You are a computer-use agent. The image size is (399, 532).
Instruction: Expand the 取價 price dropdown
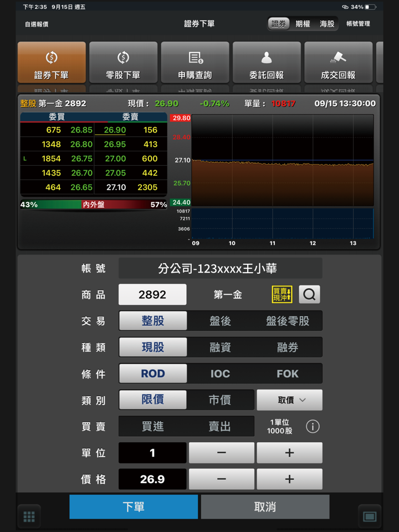coord(289,400)
